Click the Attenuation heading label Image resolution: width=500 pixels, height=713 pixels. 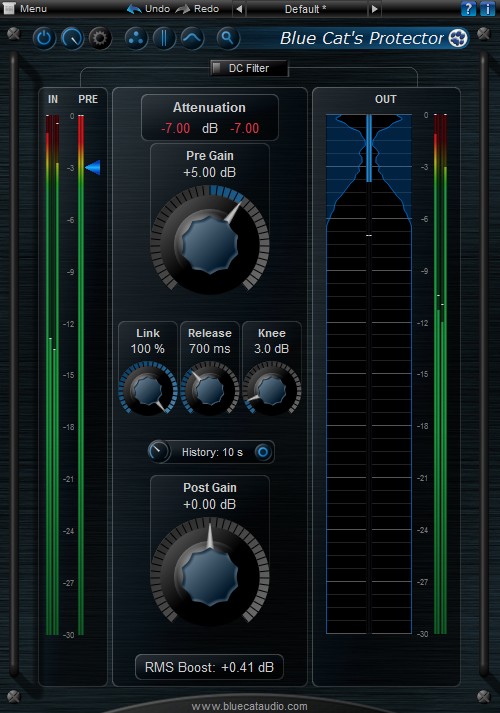coord(210,107)
